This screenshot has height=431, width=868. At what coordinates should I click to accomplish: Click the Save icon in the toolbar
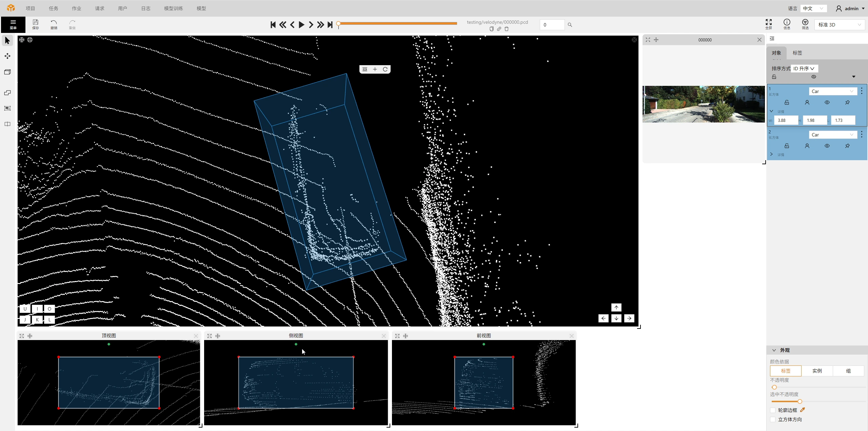(35, 24)
